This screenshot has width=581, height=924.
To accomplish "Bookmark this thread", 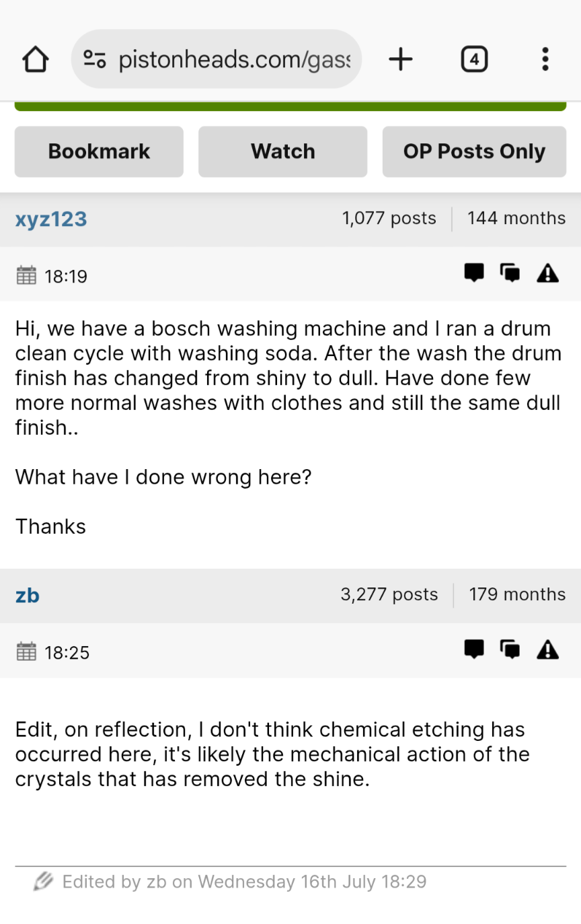I will click(99, 151).
